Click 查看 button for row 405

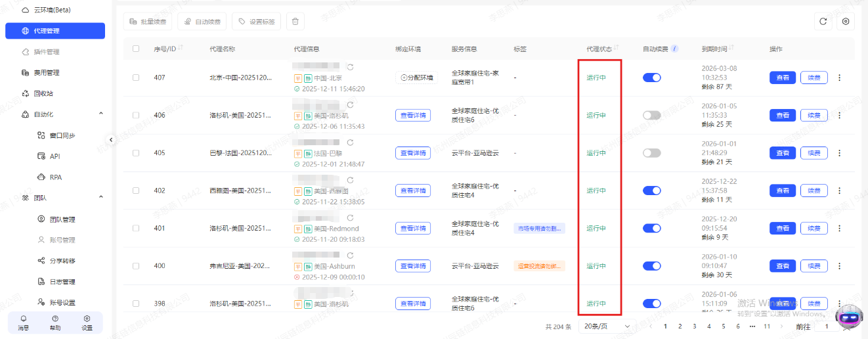pos(783,152)
